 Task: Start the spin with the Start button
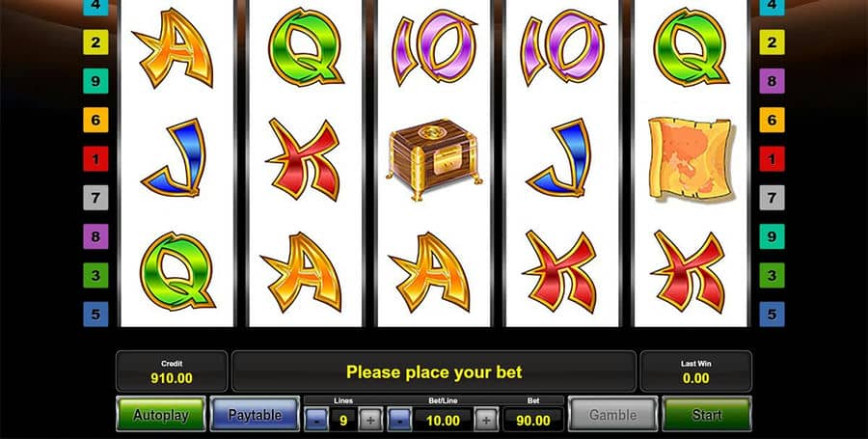(x=707, y=415)
